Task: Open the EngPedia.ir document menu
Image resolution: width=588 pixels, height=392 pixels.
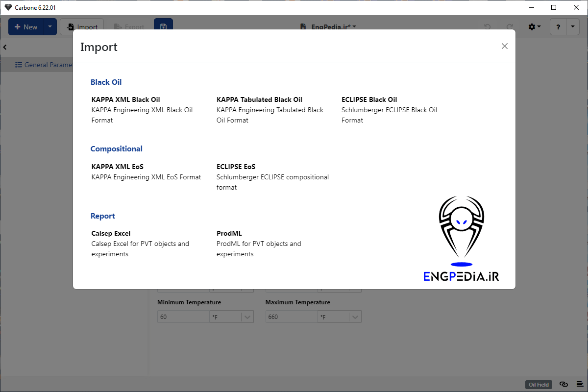Action: (328, 27)
